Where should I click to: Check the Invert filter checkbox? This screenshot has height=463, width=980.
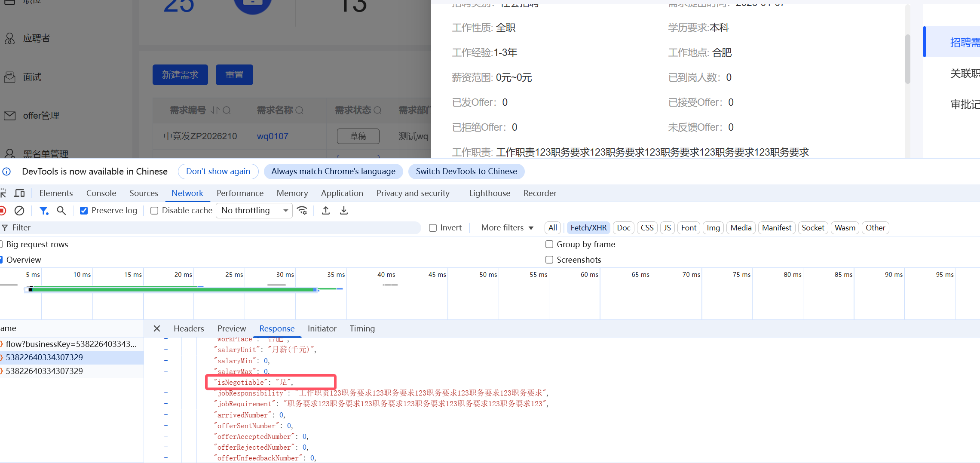click(x=433, y=228)
